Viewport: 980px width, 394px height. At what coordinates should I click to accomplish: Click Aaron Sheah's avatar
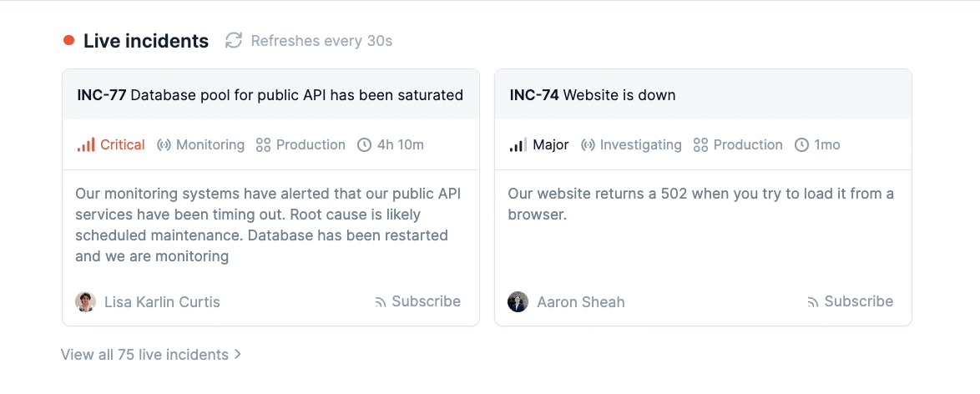click(x=518, y=301)
